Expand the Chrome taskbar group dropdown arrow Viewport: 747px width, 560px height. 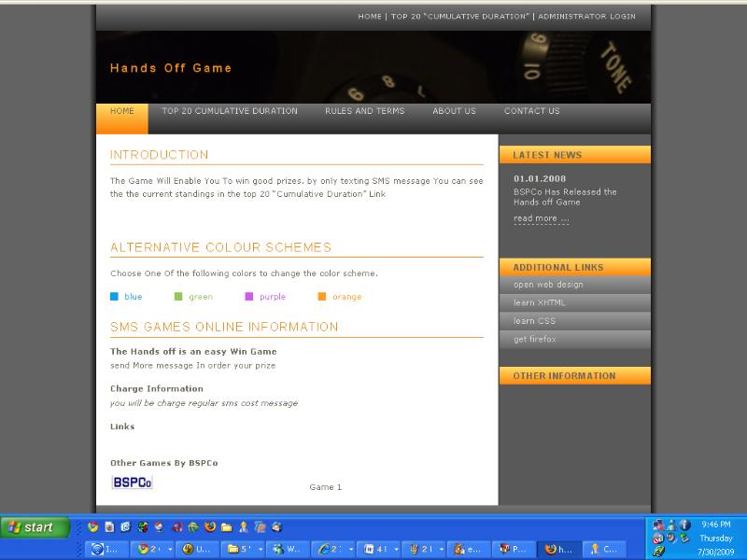point(170,549)
